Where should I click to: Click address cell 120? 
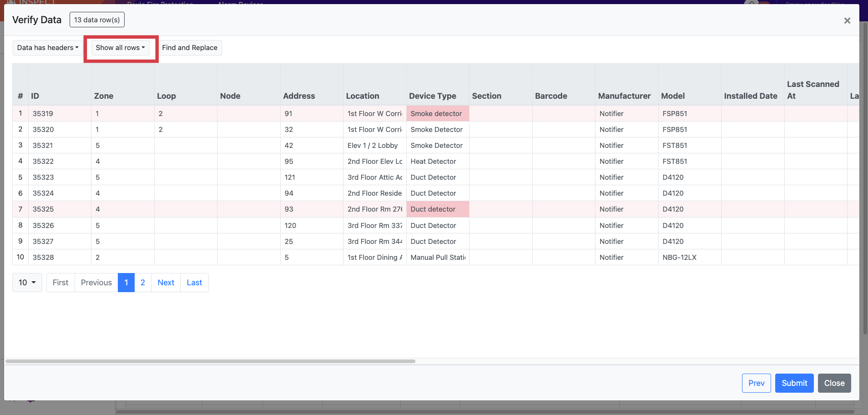312,226
